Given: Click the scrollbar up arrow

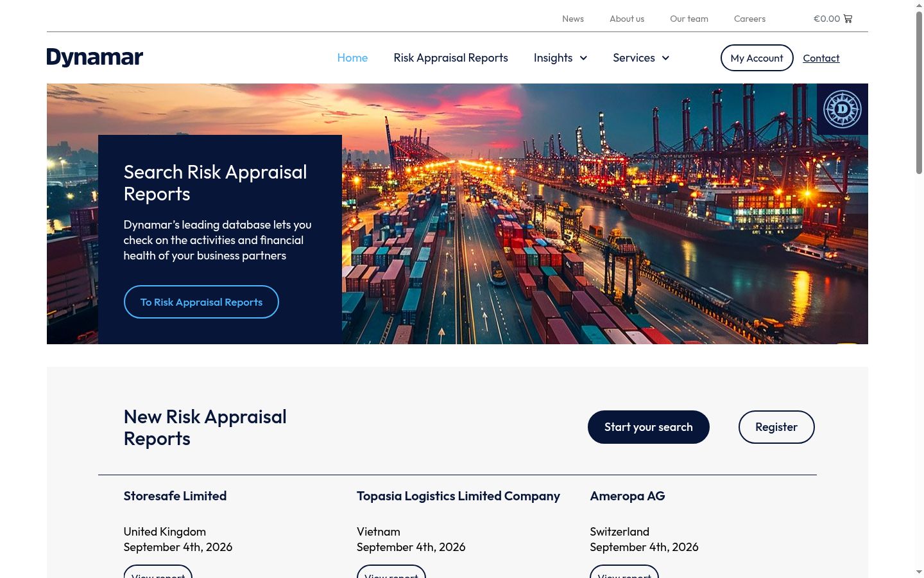Looking at the screenshot, I should (x=919, y=5).
